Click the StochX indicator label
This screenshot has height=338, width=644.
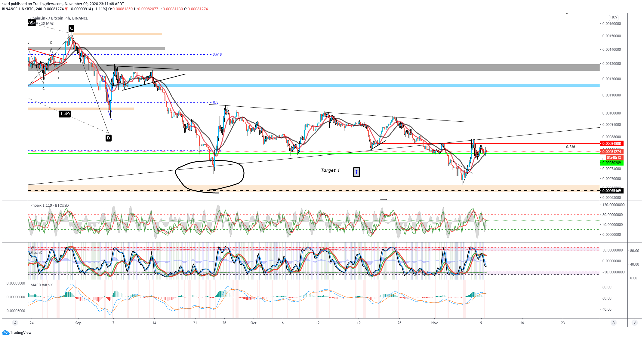click(36, 252)
